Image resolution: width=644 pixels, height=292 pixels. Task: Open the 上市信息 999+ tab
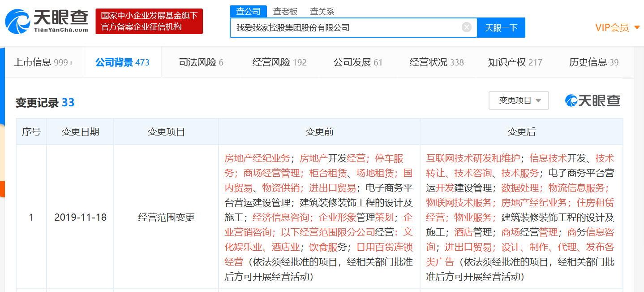pyautogui.click(x=43, y=62)
